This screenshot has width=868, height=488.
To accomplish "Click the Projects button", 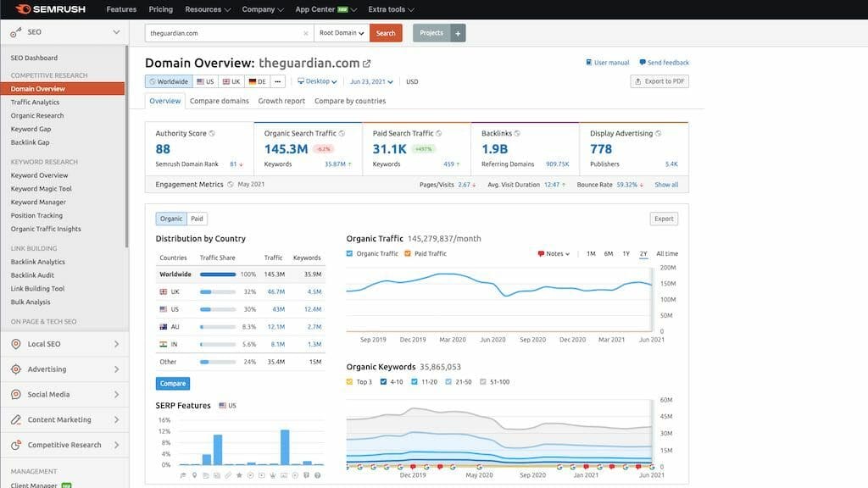I will point(431,33).
